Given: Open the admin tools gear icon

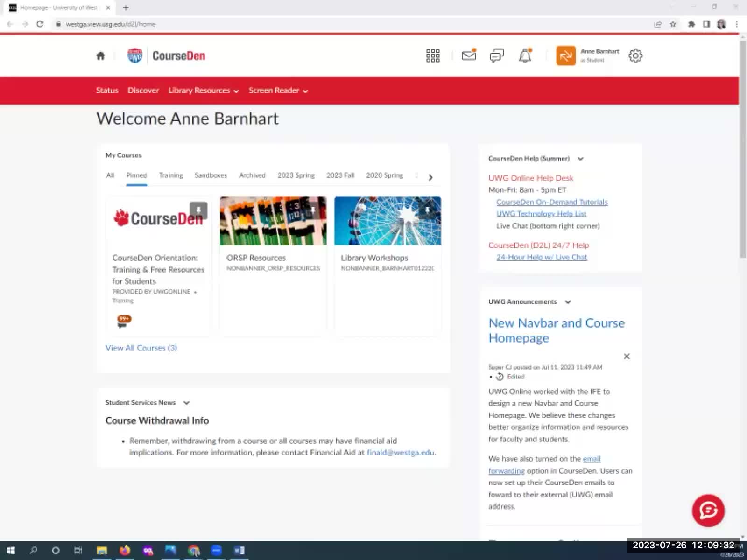Looking at the screenshot, I should coord(635,56).
